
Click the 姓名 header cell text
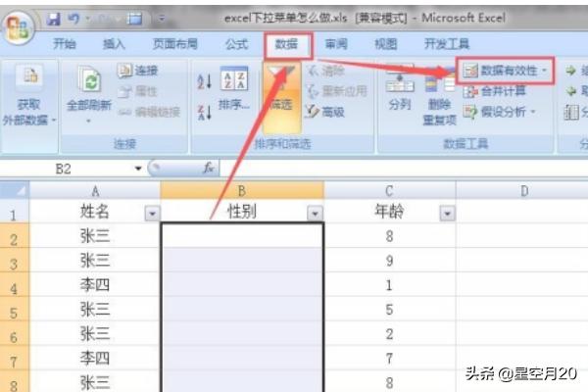coord(94,212)
